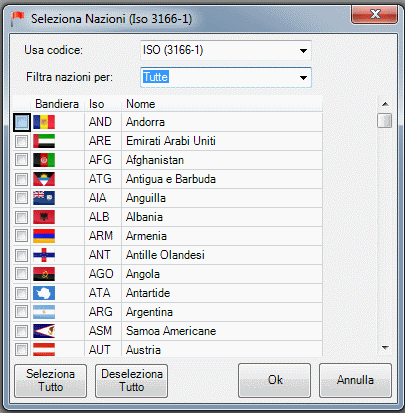Viewport: 405px width, 413px height.
Task: Select the Argentina flag icon
Action: pos(44,312)
